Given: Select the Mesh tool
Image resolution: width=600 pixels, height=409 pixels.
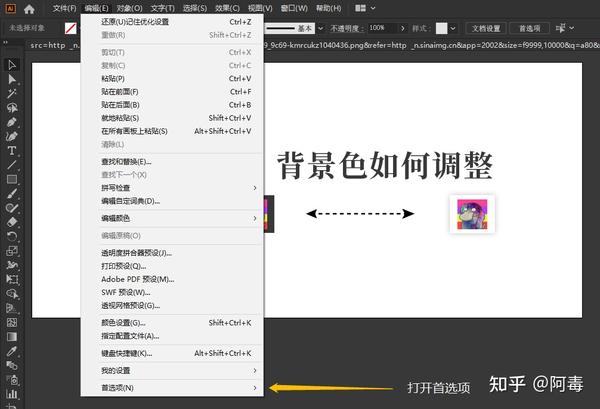Looking at the screenshot, I should (12, 322).
